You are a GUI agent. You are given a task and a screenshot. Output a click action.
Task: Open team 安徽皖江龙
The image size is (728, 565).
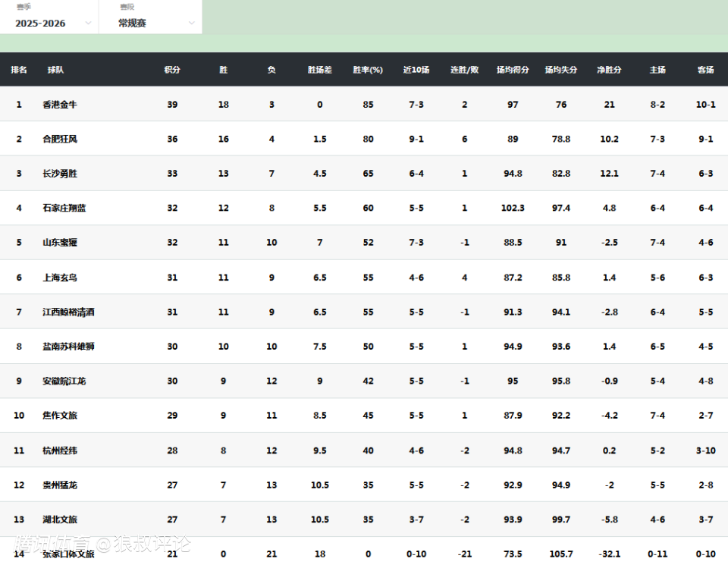[64, 381]
